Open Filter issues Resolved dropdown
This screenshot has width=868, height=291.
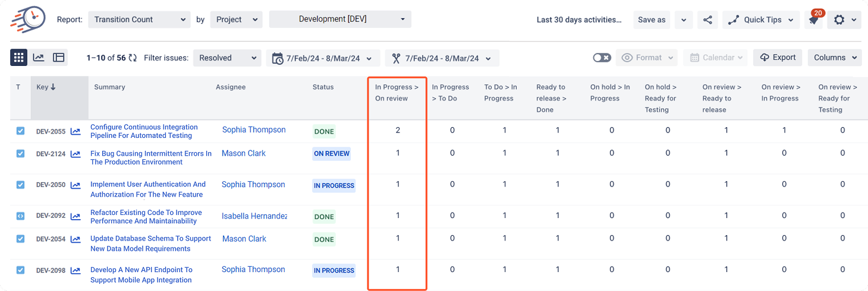click(x=227, y=58)
